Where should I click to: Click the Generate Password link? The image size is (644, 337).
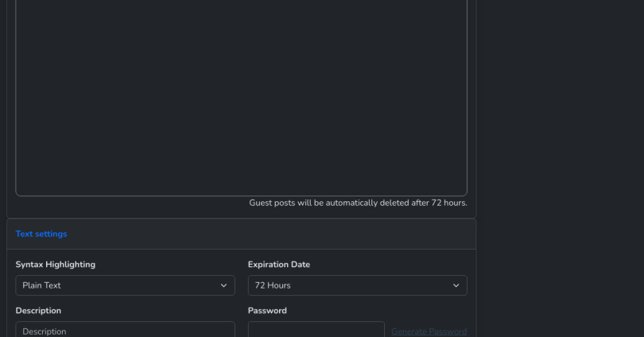pos(429,331)
